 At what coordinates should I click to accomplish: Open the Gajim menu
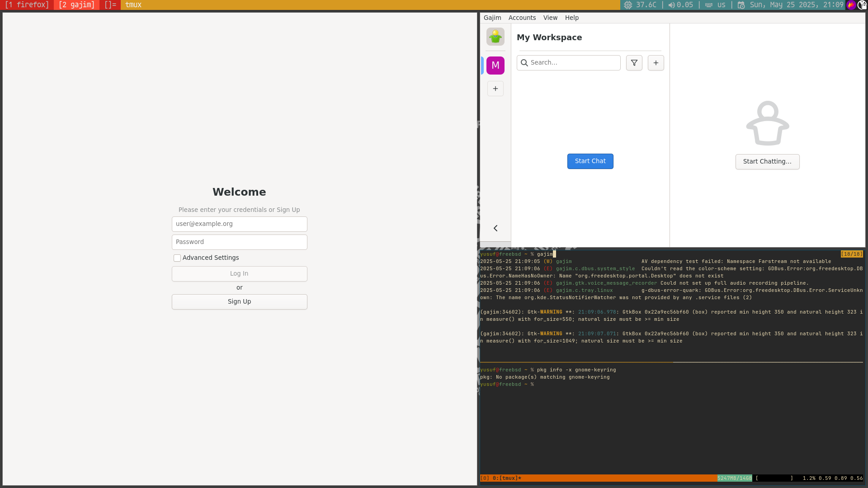tap(492, 18)
